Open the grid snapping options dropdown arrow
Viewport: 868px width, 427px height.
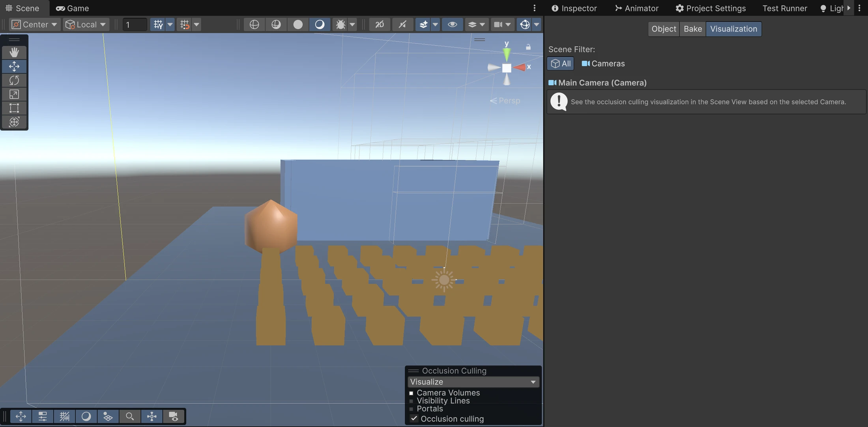pyautogui.click(x=196, y=24)
